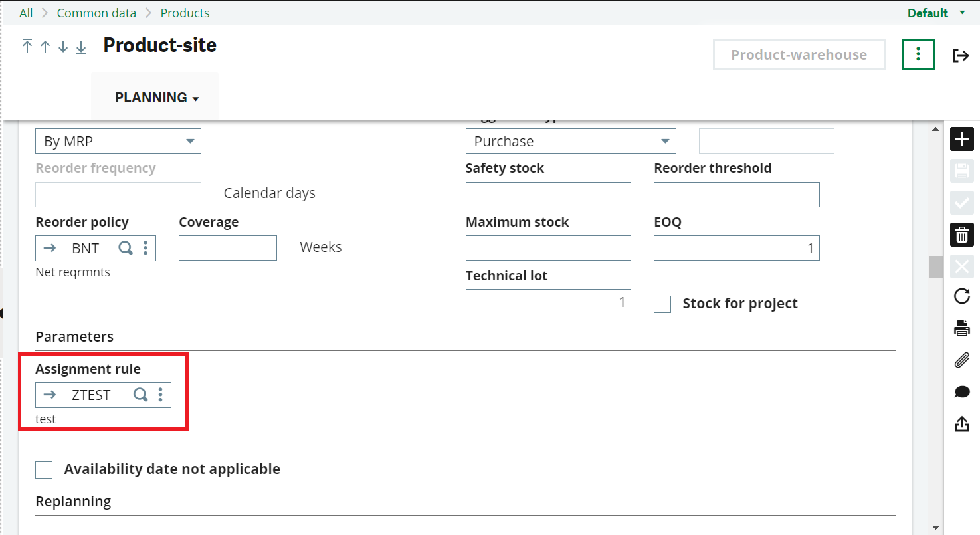Viewport: 980px width, 535px height.
Task: Click the Product-warehouse button
Action: pyautogui.click(x=799, y=54)
